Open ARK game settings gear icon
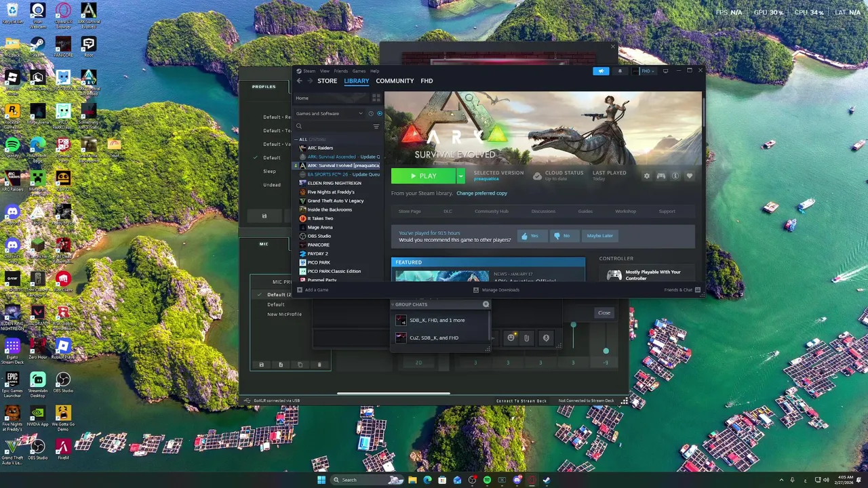Viewport: 868px width, 488px height. (x=646, y=176)
